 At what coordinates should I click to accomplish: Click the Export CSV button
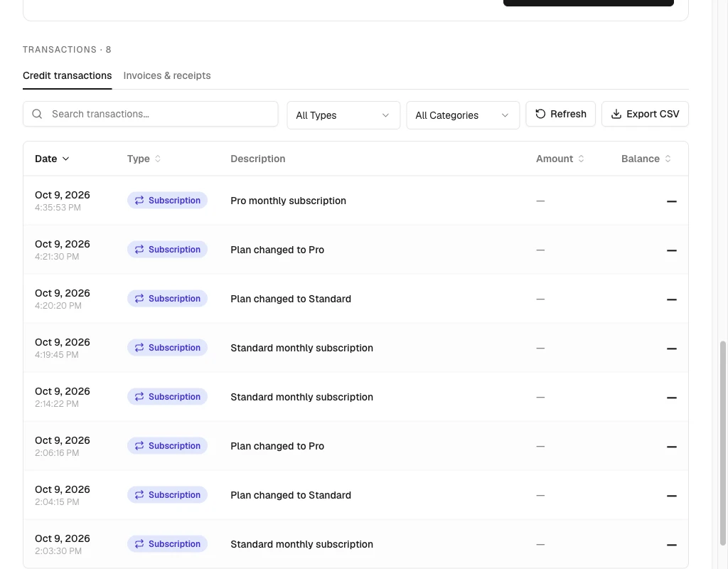[x=645, y=114]
